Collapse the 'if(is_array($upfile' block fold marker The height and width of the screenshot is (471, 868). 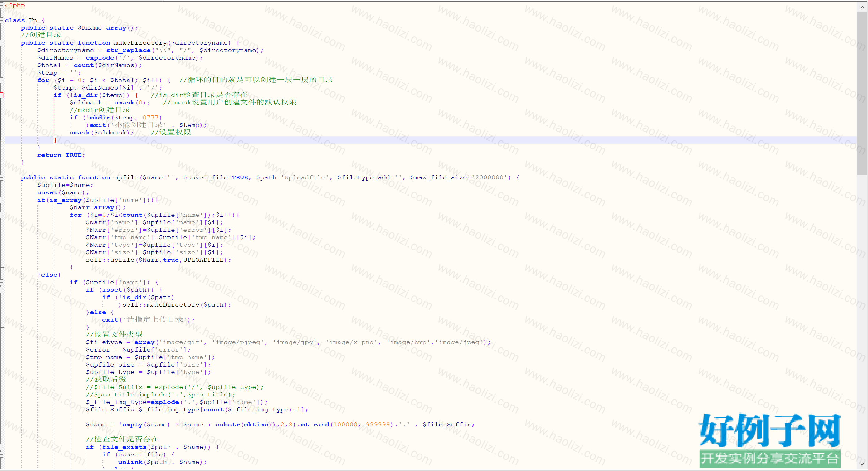click(x=2, y=200)
